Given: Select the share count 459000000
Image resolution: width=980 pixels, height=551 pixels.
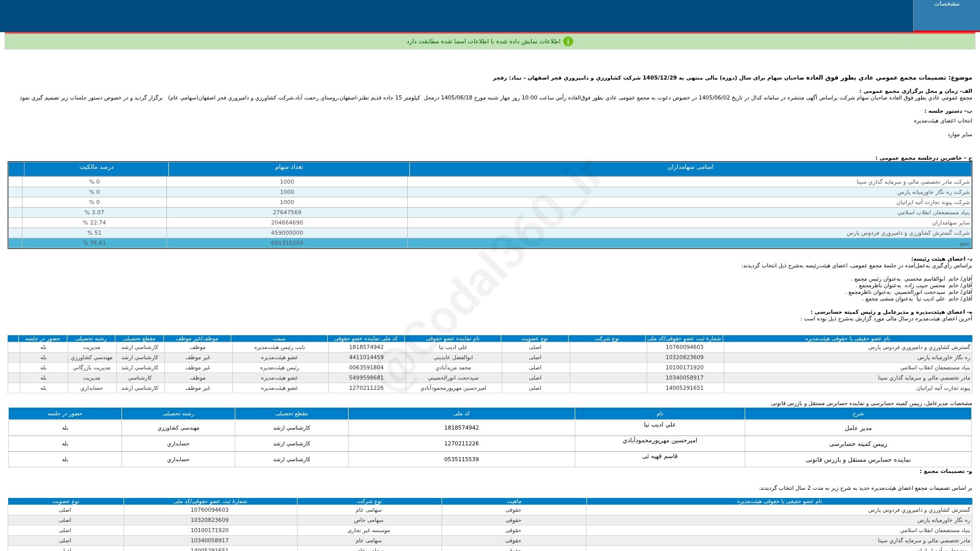Looking at the screenshot, I should (287, 233).
